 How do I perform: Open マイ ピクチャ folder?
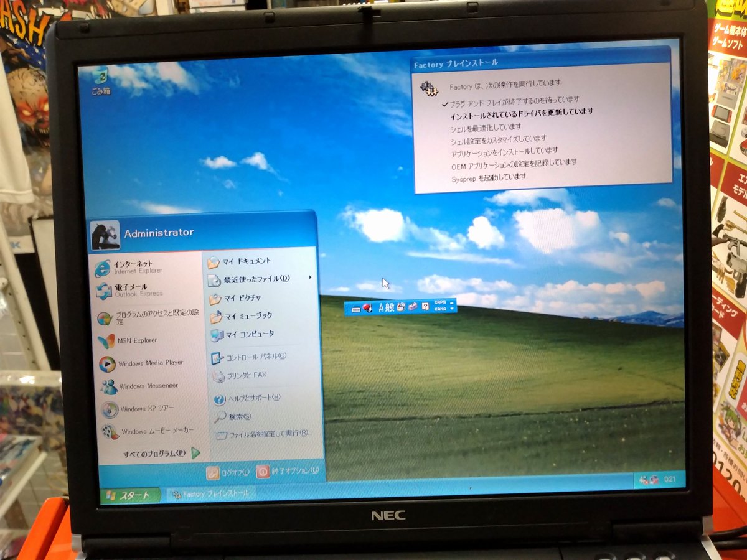[236, 297]
